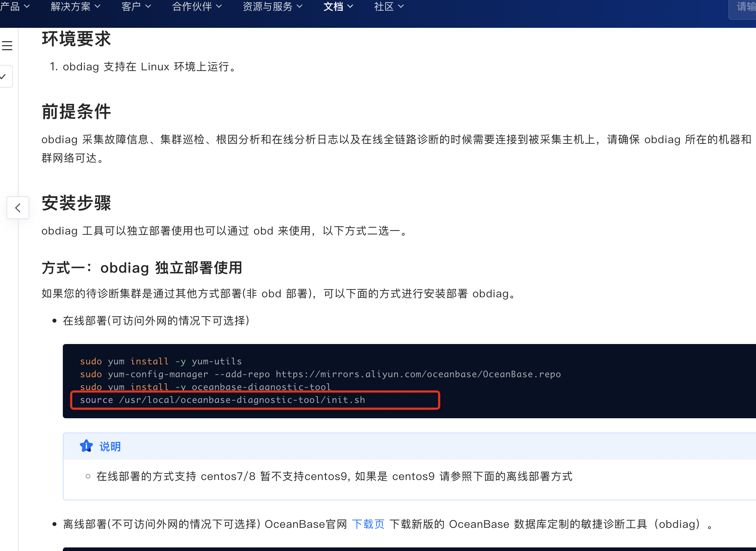
Task: Click the 前提条件 heading
Action: tap(76, 111)
